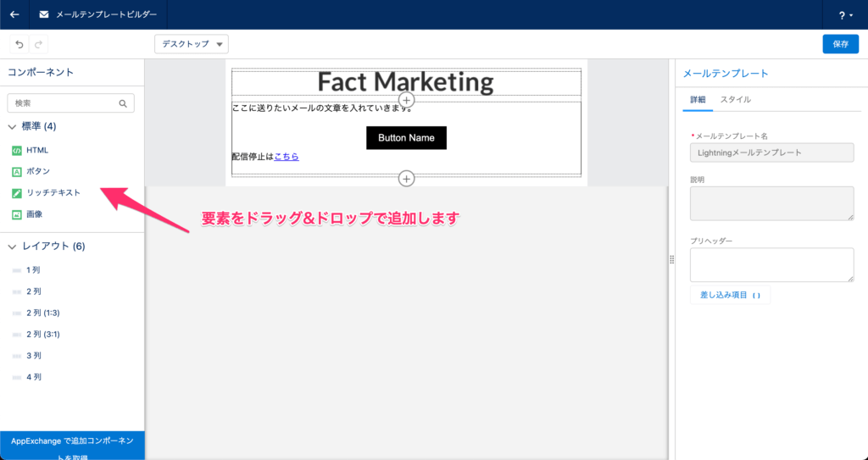Click the こちら unsubscribe link
Viewport: 868px width, 460px height.
[287, 157]
